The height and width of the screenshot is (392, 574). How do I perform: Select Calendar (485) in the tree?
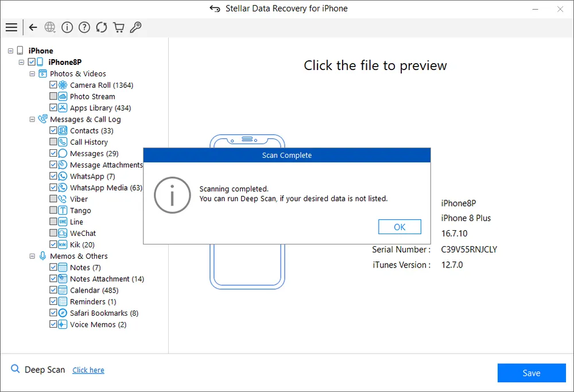pyautogui.click(x=94, y=290)
